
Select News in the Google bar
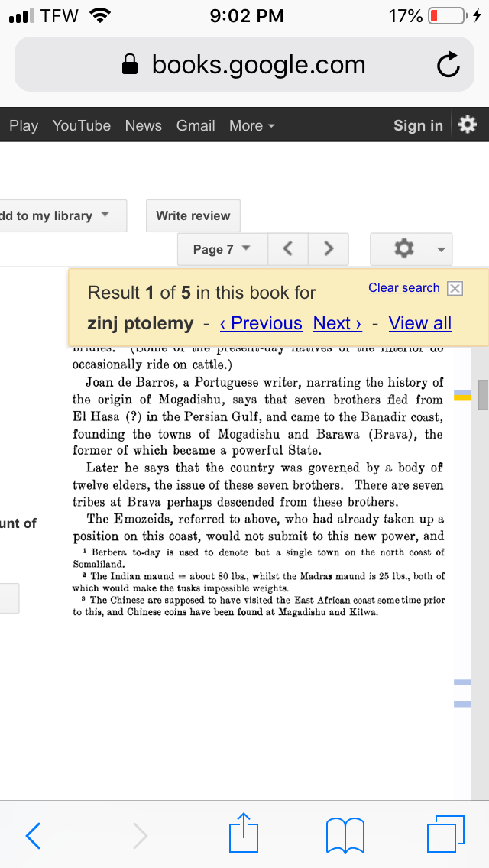[x=143, y=126]
